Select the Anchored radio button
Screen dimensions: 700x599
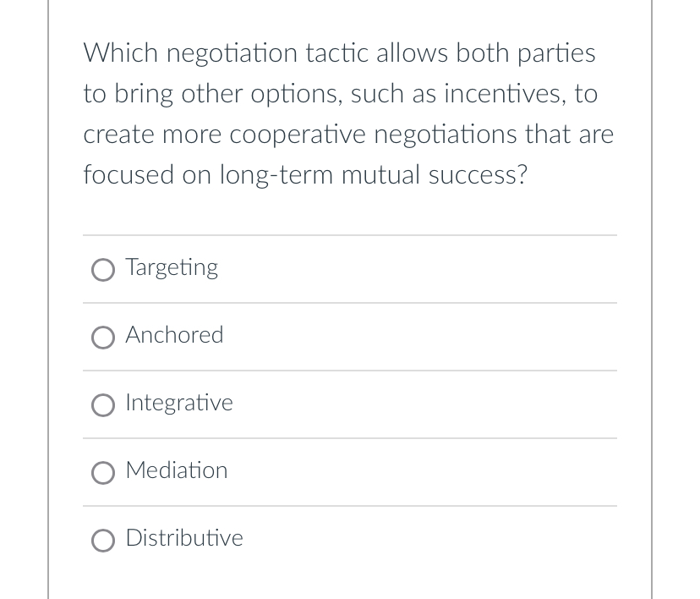point(102,338)
